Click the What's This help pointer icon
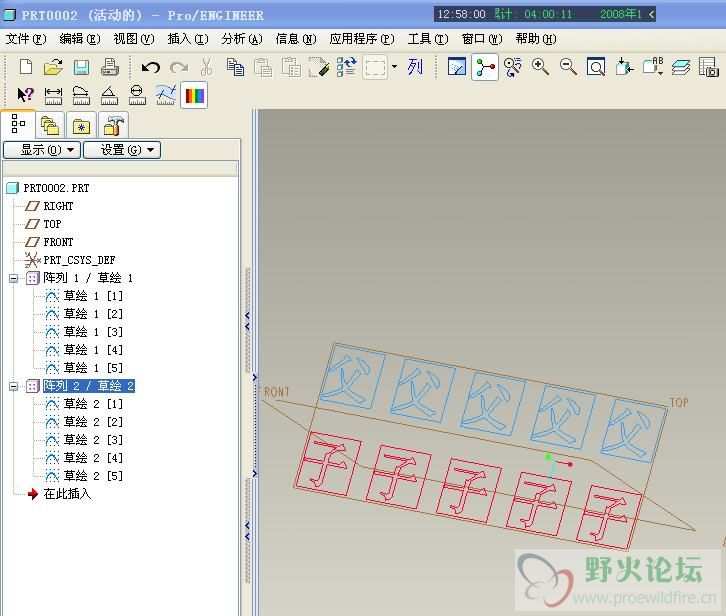The image size is (726, 616). click(25, 95)
